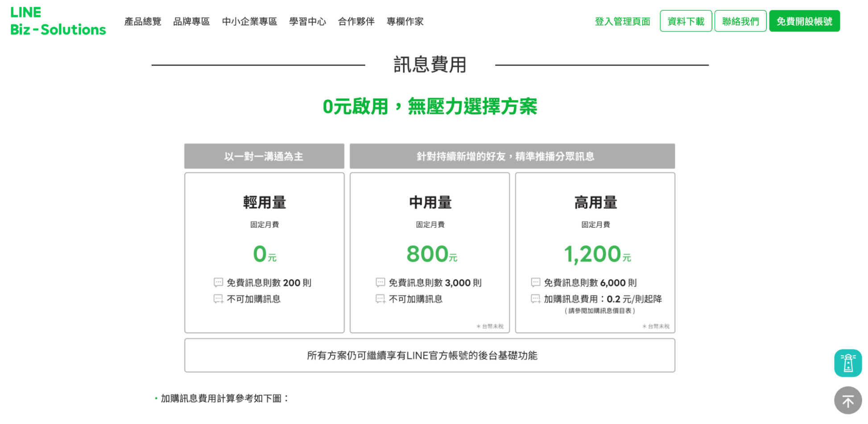
Task: Click message-plus icon in 中用量 card
Action: (x=380, y=299)
